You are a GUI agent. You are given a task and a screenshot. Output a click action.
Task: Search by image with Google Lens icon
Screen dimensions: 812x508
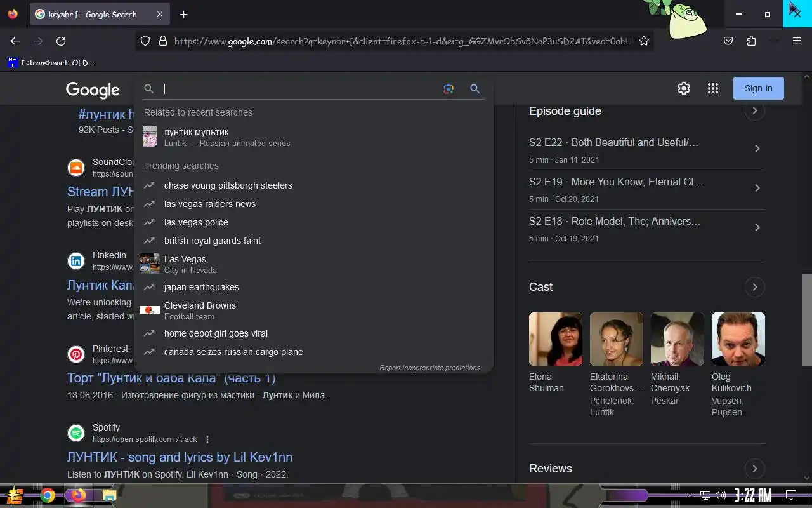(x=449, y=89)
